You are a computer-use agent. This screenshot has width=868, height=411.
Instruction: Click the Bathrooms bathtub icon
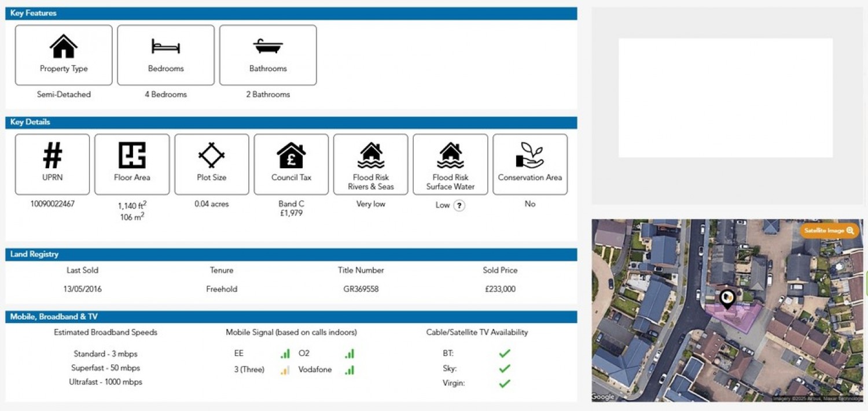click(x=268, y=46)
